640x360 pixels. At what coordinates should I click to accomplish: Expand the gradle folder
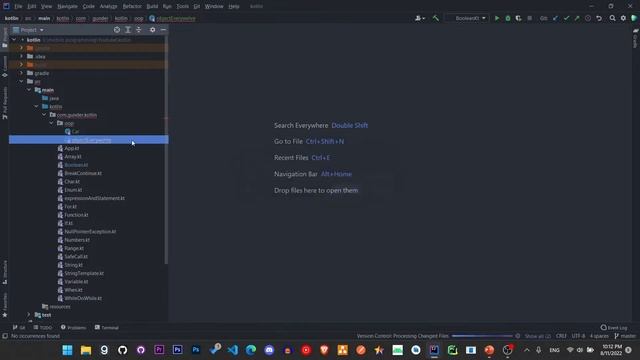[22, 73]
